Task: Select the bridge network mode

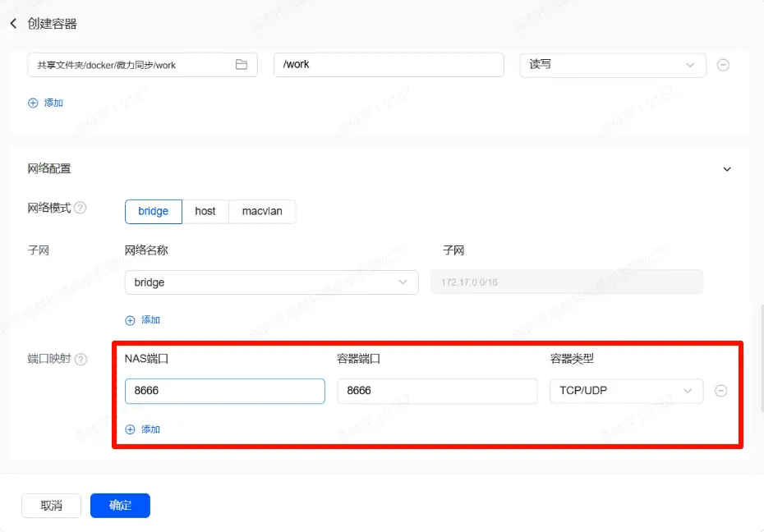Action: pyautogui.click(x=153, y=211)
